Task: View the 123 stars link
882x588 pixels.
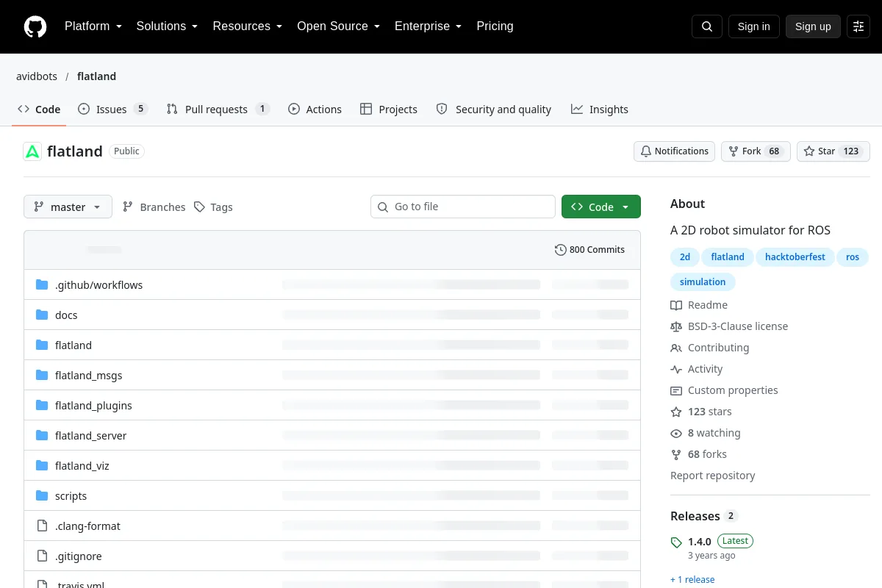Action: pos(701,412)
